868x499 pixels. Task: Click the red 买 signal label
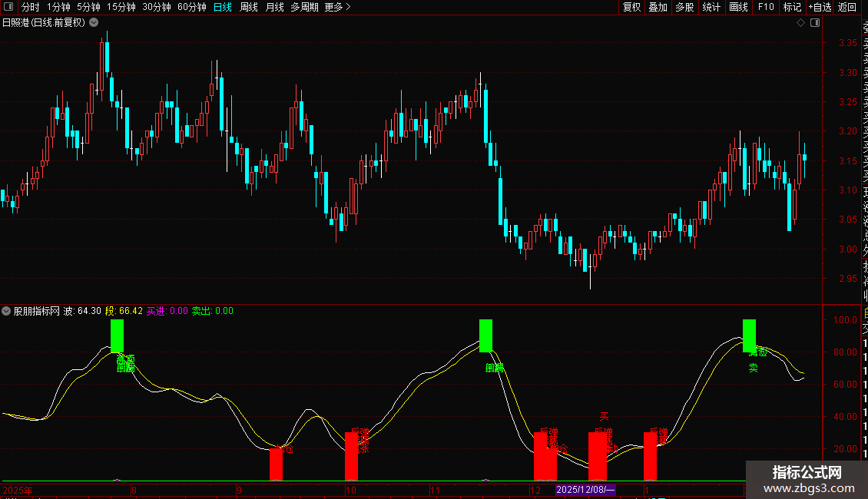604,417
